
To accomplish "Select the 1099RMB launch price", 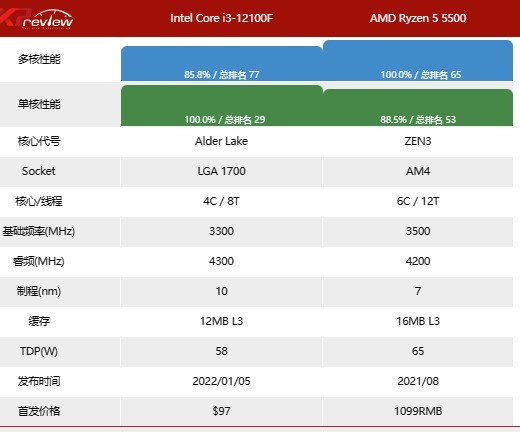I will coord(418,411).
